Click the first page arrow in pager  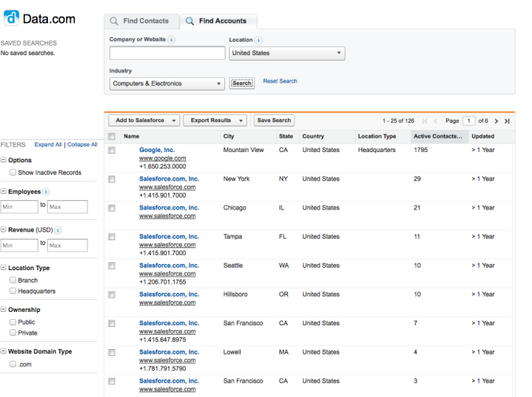coord(425,121)
